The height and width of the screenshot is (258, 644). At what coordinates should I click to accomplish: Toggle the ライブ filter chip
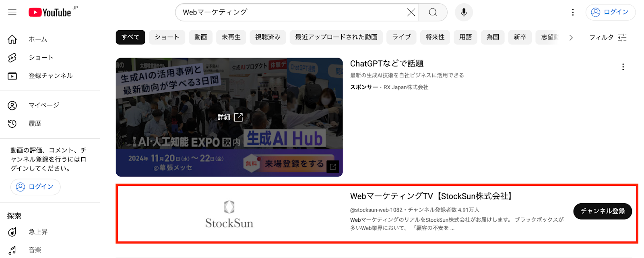pos(401,37)
